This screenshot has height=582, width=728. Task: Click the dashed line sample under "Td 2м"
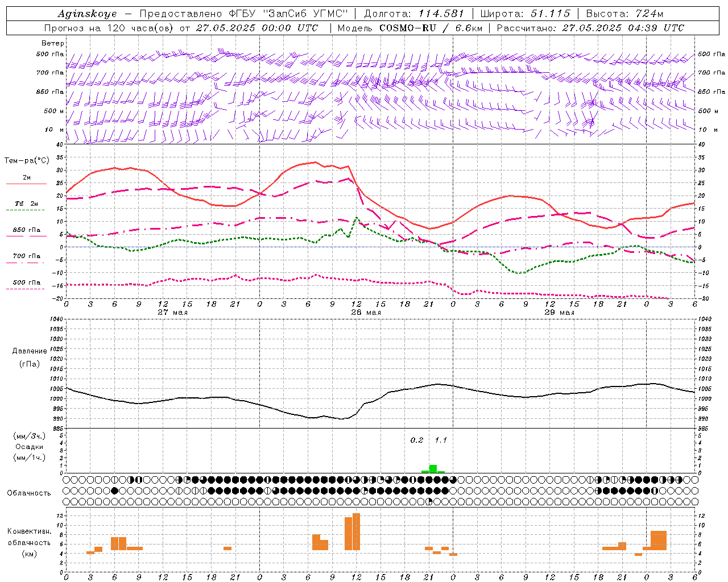pyautogui.click(x=25, y=210)
